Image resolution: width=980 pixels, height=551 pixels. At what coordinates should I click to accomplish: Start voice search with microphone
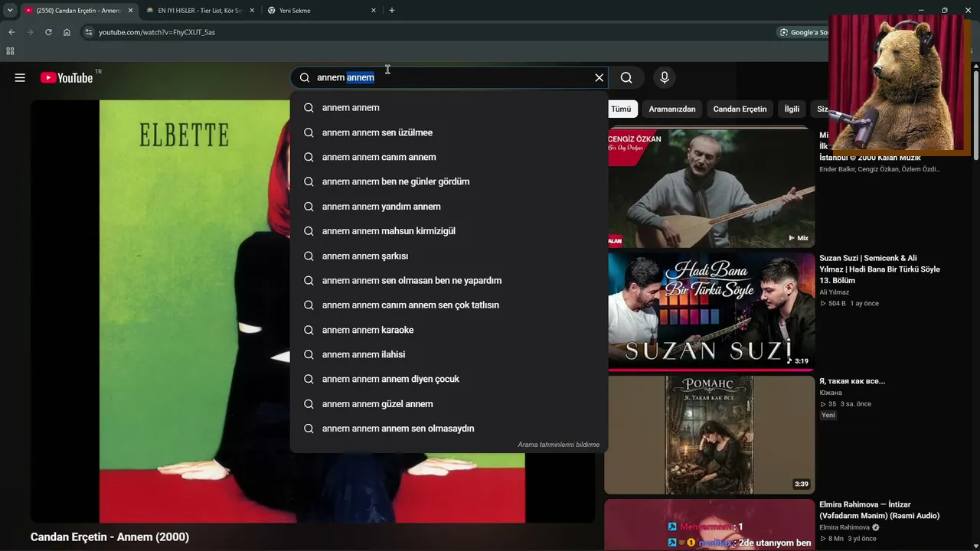[665, 77]
